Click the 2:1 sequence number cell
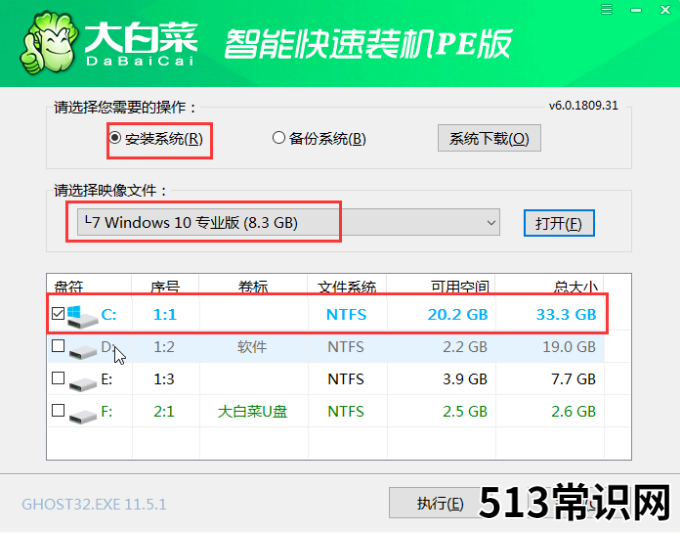The width and height of the screenshot is (680, 533). tap(164, 412)
